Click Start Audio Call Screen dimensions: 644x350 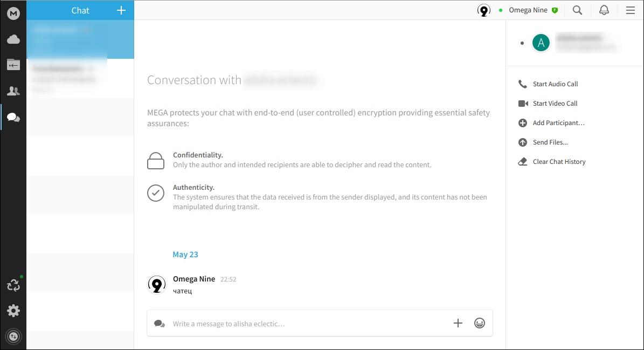pos(555,84)
